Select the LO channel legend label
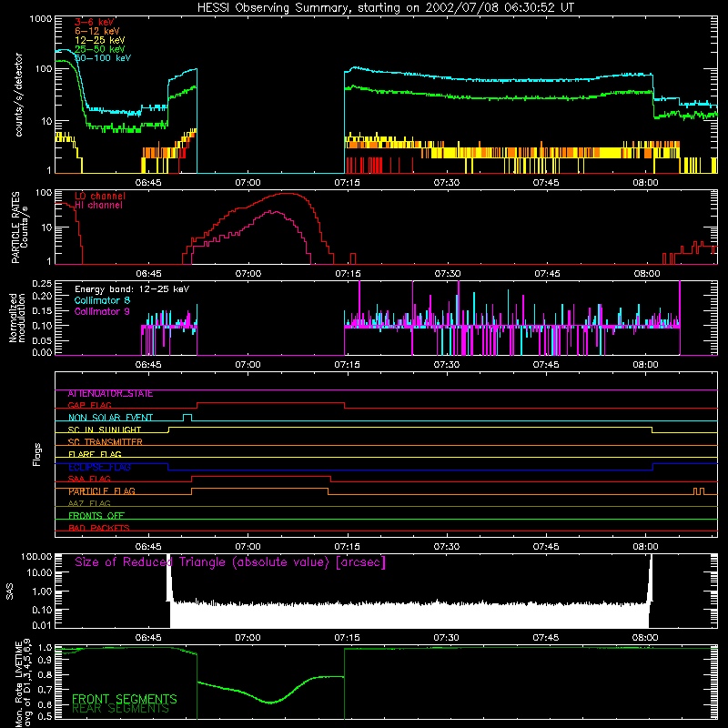Image resolution: width=728 pixels, height=728 pixels. pos(100,196)
